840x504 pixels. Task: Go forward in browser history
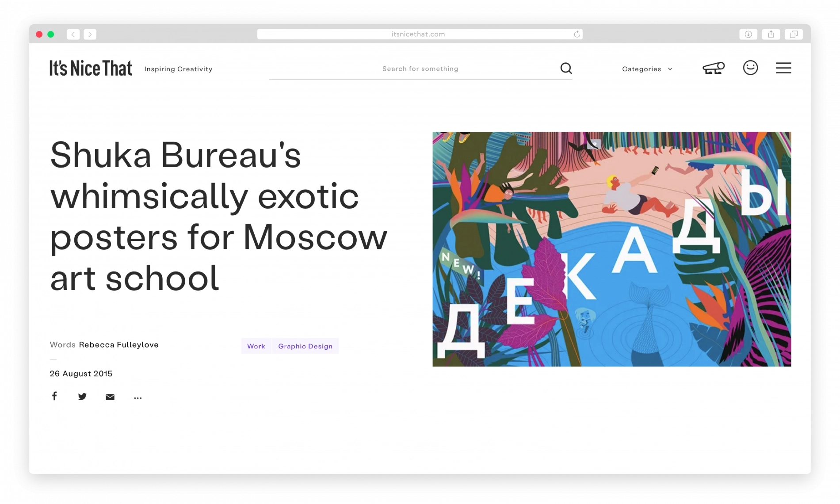[x=90, y=34]
